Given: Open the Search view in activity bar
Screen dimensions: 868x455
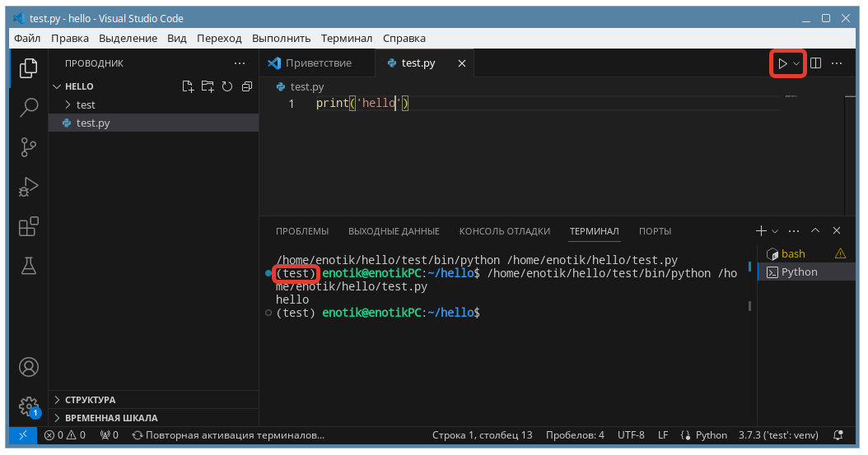Looking at the screenshot, I should [x=28, y=107].
